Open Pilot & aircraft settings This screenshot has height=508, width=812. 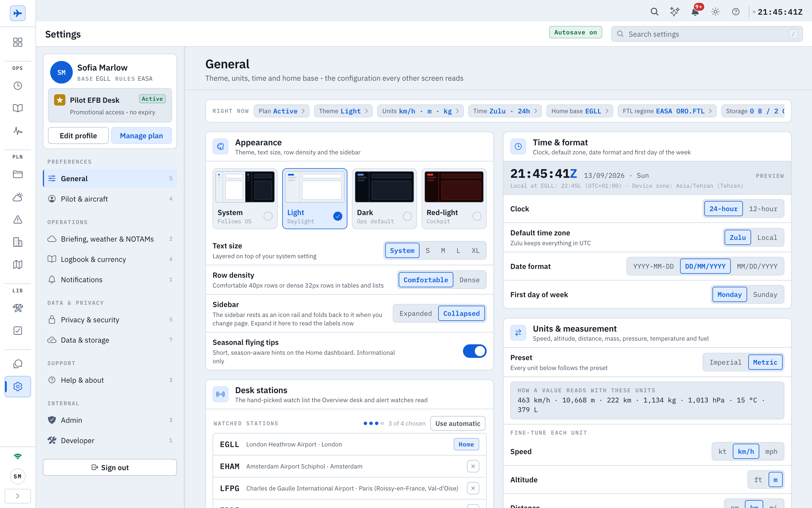[110, 199]
